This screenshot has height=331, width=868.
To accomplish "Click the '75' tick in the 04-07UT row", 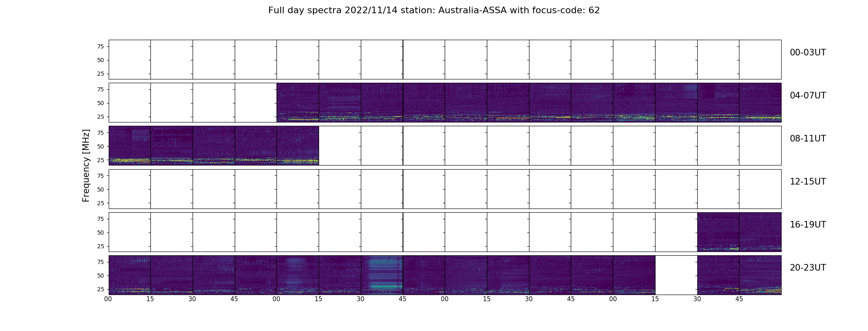I will (100, 89).
